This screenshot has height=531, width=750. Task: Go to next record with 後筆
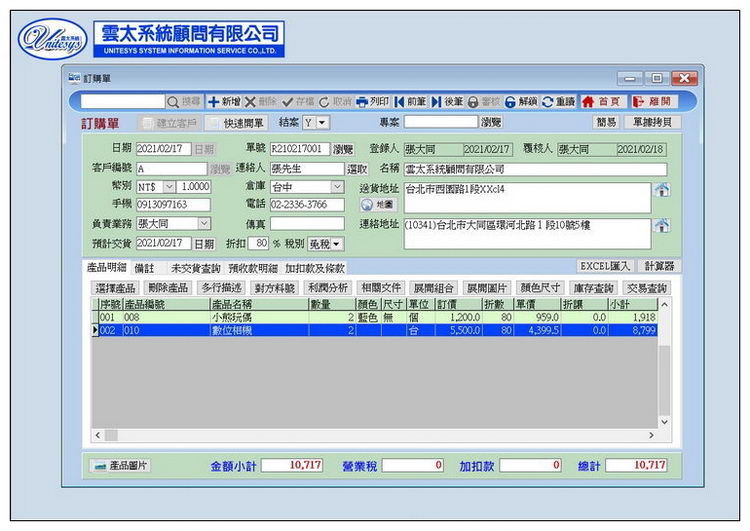pos(447,102)
